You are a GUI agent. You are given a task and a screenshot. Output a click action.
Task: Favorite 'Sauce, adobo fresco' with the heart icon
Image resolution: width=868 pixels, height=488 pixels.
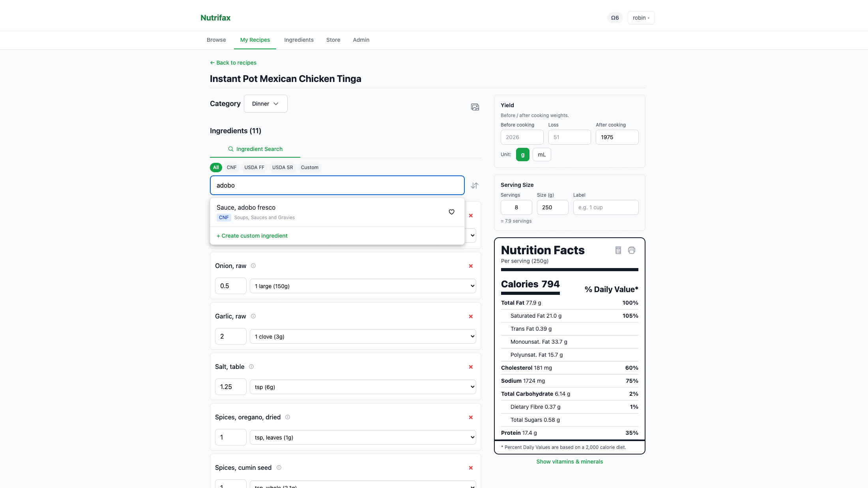coord(451,212)
